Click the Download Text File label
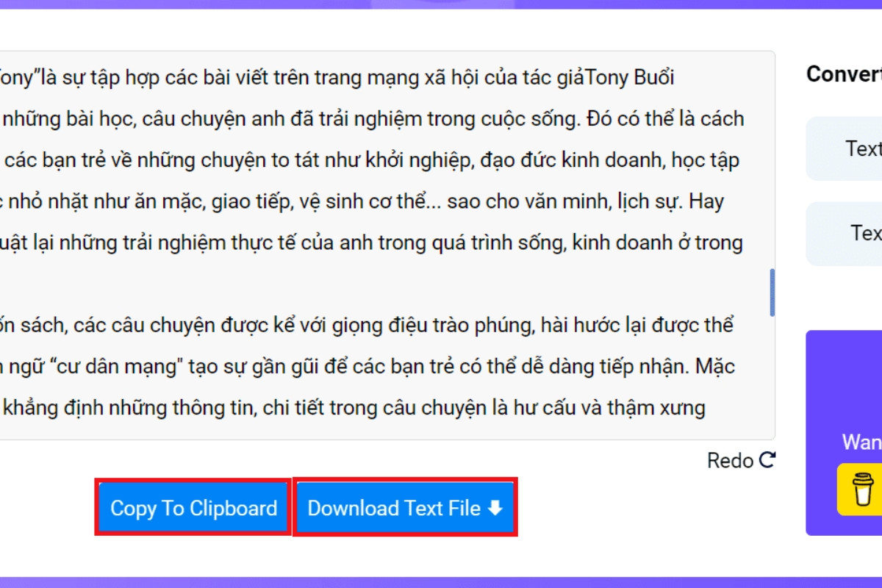The width and height of the screenshot is (882, 588). coord(394,508)
